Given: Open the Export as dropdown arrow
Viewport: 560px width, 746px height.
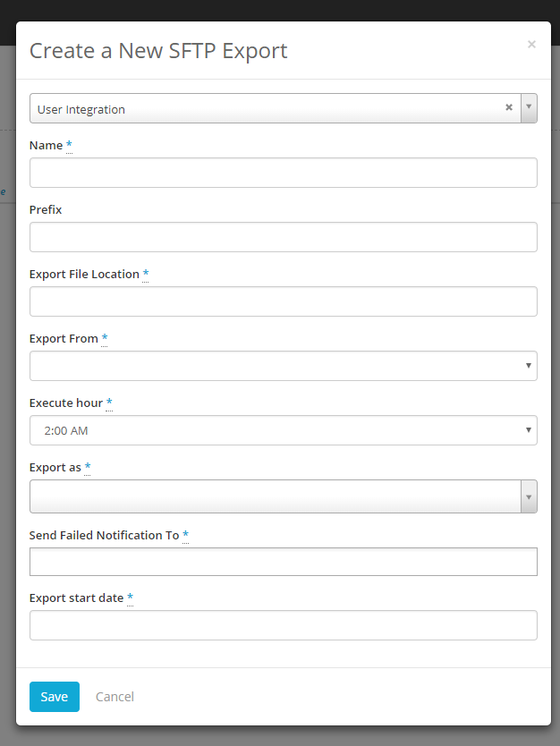Looking at the screenshot, I should pos(529,496).
